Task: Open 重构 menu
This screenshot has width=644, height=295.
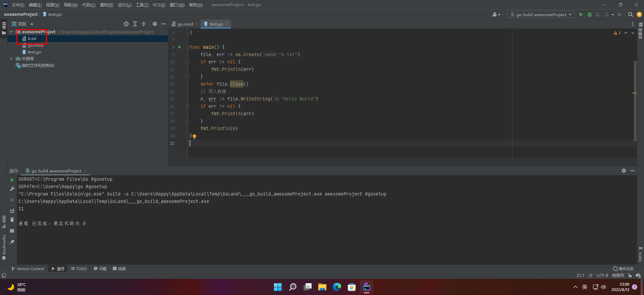Action: [x=107, y=5]
